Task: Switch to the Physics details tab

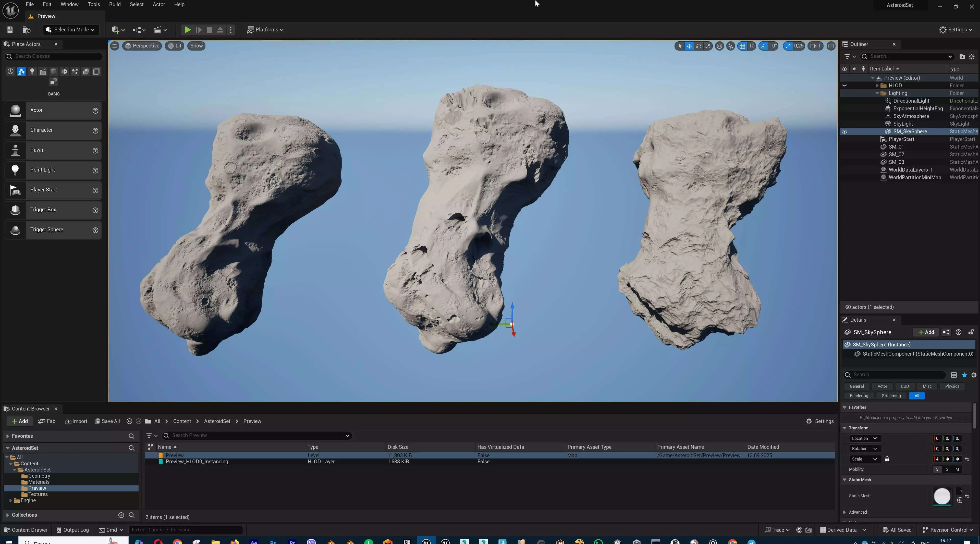Action: point(952,386)
